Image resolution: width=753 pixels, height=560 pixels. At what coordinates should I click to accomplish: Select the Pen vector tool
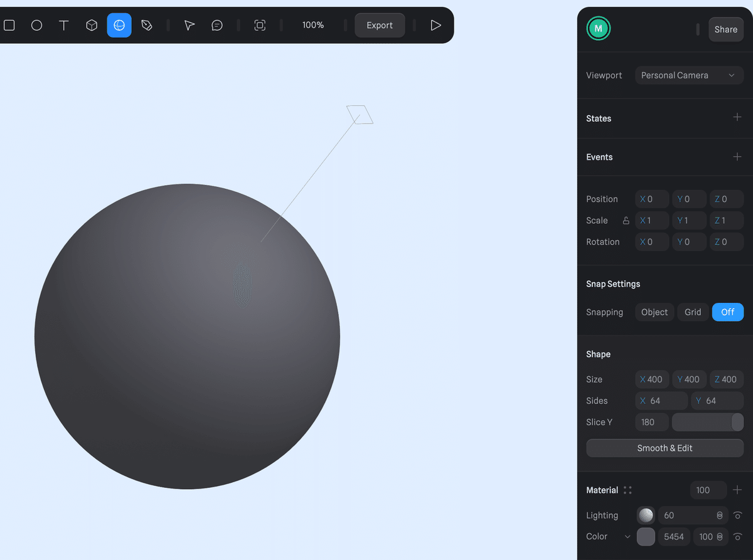coord(147,25)
